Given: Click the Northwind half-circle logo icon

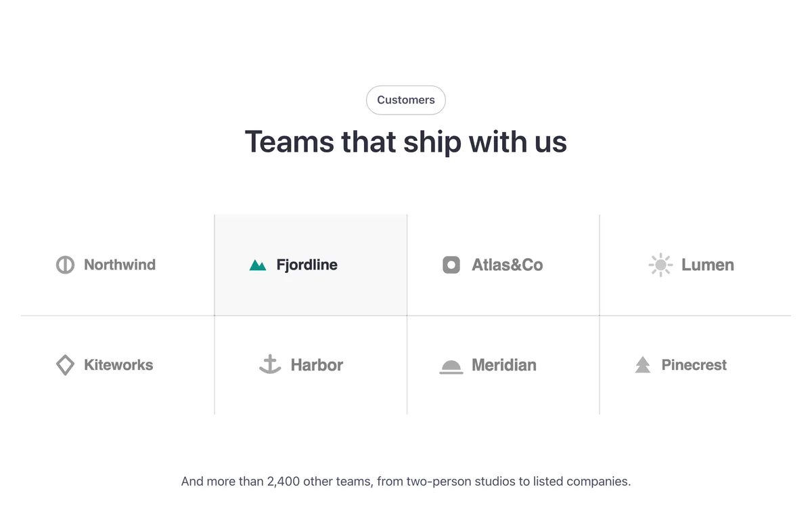Looking at the screenshot, I should pyautogui.click(x=65, y=265).
